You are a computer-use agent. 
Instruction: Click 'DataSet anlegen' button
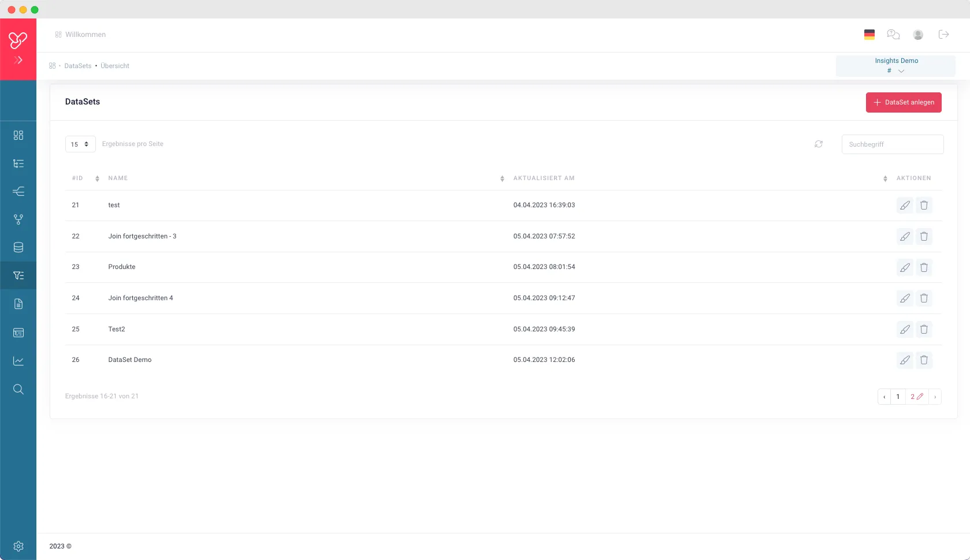tap(904, 102)
